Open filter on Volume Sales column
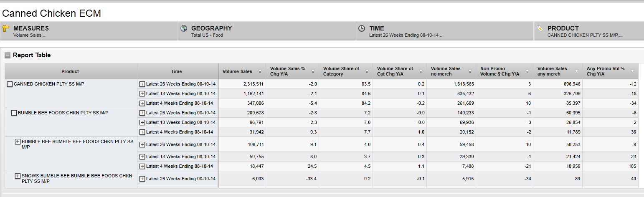Screen dimensions: 644x197 pos(260,71)
